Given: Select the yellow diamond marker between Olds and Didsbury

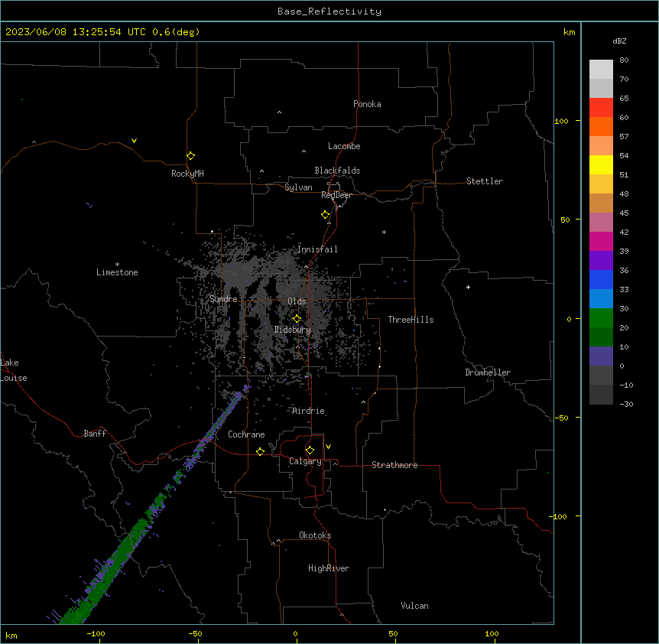Looking at the screenshot, I should pos(297,318).
